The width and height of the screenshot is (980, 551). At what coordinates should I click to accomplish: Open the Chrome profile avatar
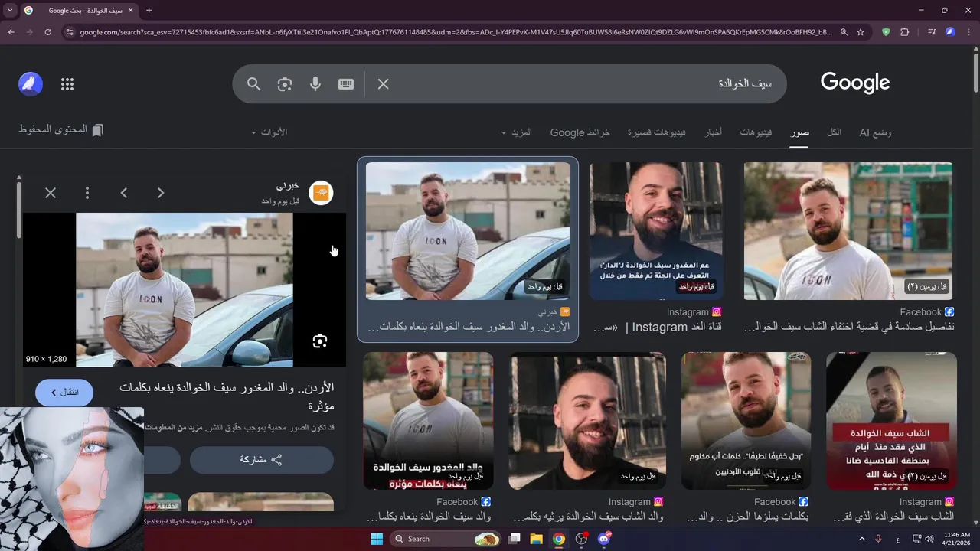[950, 32]
